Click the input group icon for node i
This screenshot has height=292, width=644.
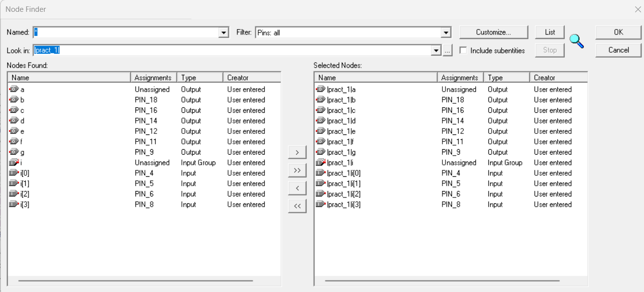14,162
